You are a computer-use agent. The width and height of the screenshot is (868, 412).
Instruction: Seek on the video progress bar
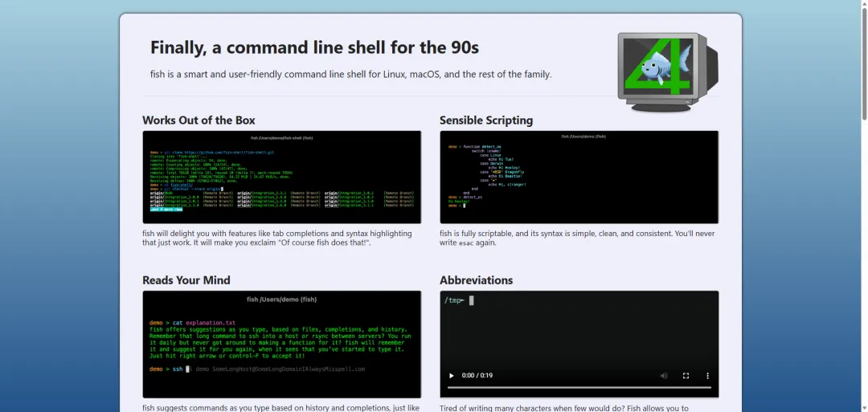(579, 388)
